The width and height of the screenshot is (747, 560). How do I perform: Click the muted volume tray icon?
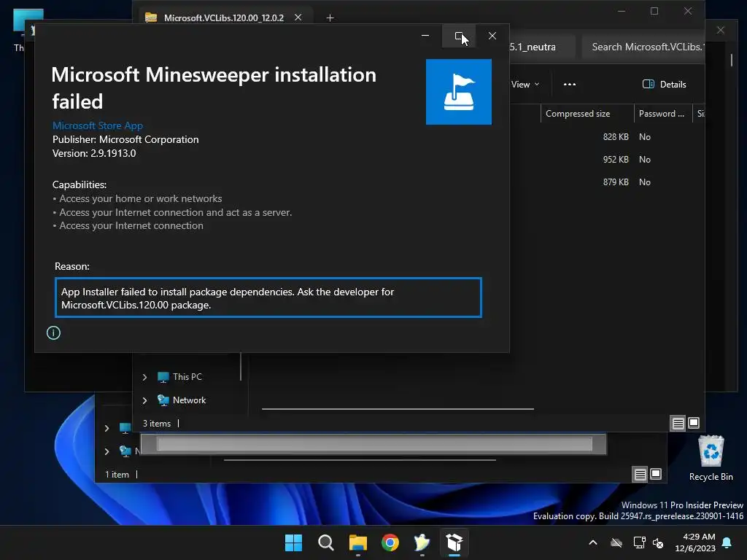click(658, 542)
